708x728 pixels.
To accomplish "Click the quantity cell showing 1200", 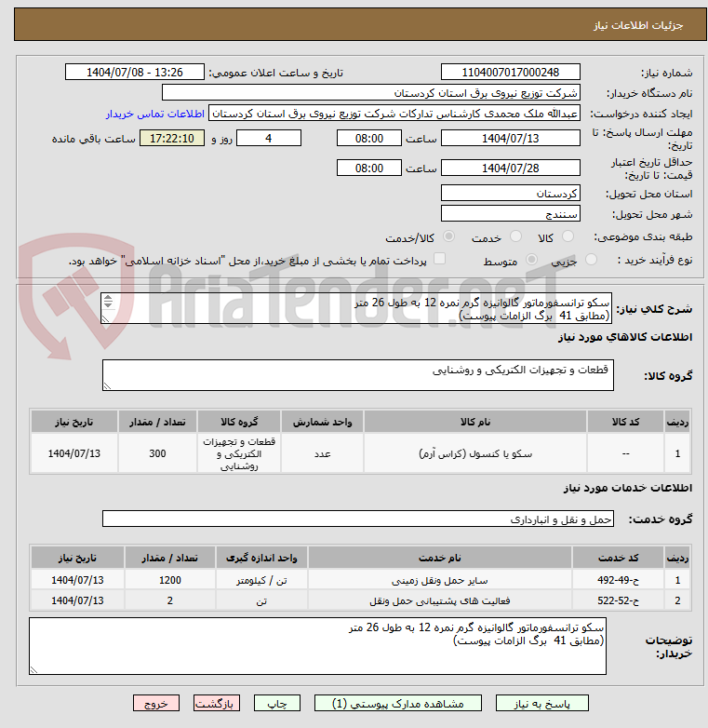I will pyautogui.click(x=170, y=580).
